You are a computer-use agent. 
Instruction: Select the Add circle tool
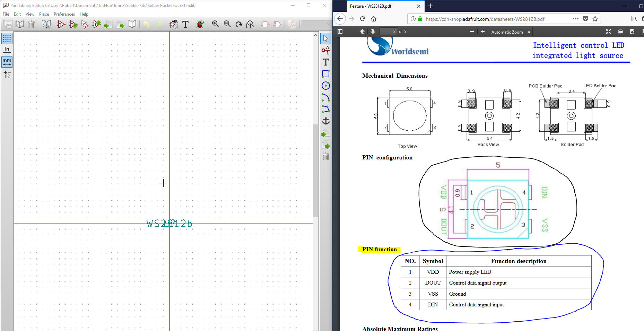[325, 86]
